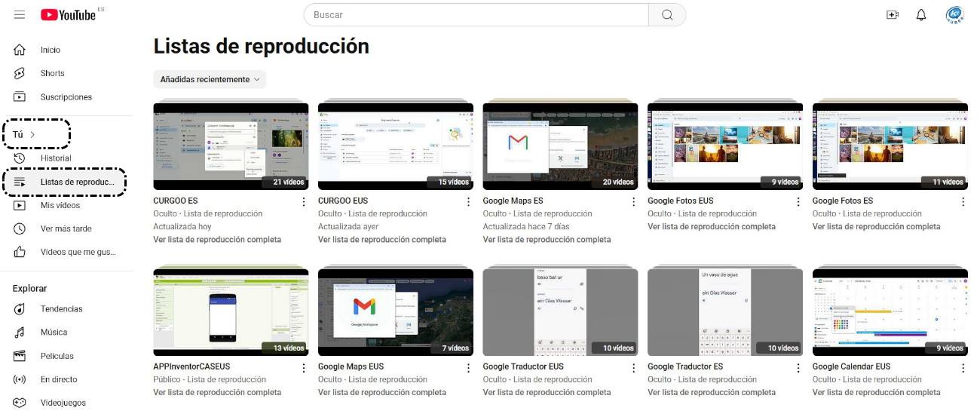
Task: Select Listas de reproducción sidebar item
Action: tap(66, 182)
